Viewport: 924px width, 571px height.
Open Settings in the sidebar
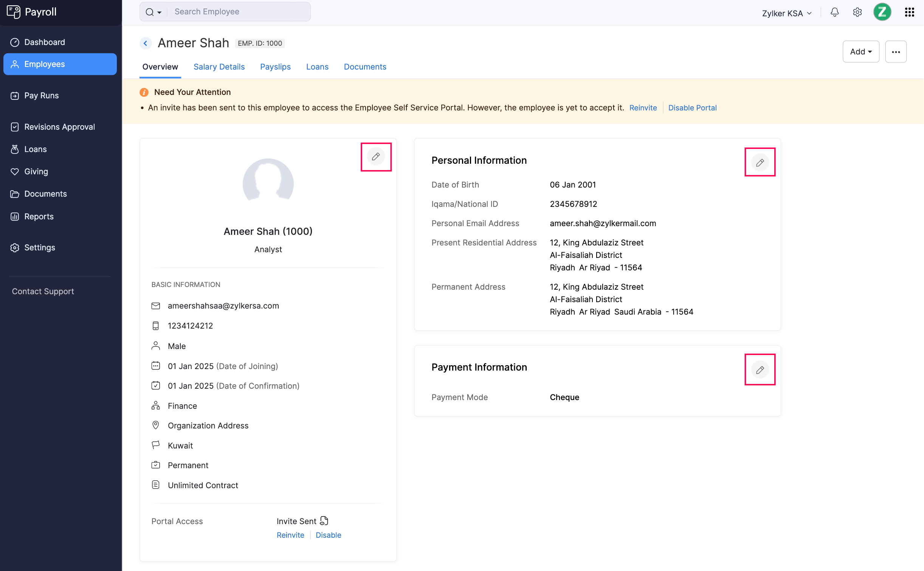coord(60,247)
